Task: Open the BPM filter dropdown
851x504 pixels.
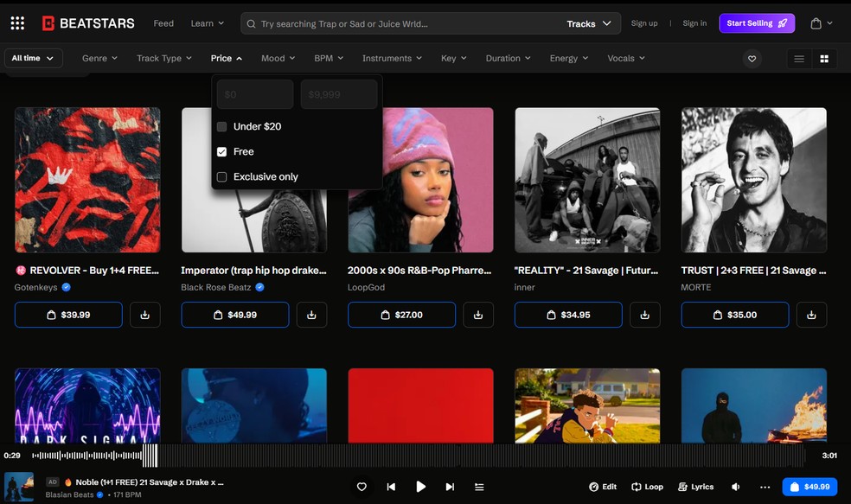Action: tap(329, 59)
